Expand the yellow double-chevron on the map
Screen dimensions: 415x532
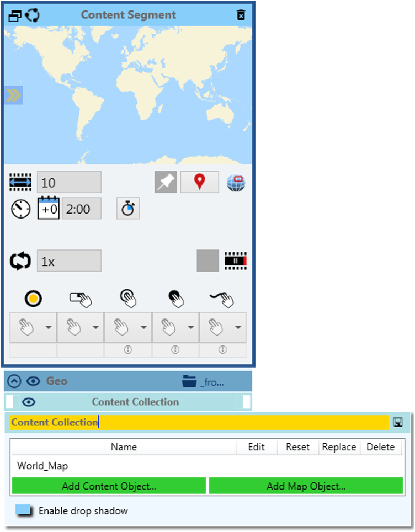click(x=13, y=95)
